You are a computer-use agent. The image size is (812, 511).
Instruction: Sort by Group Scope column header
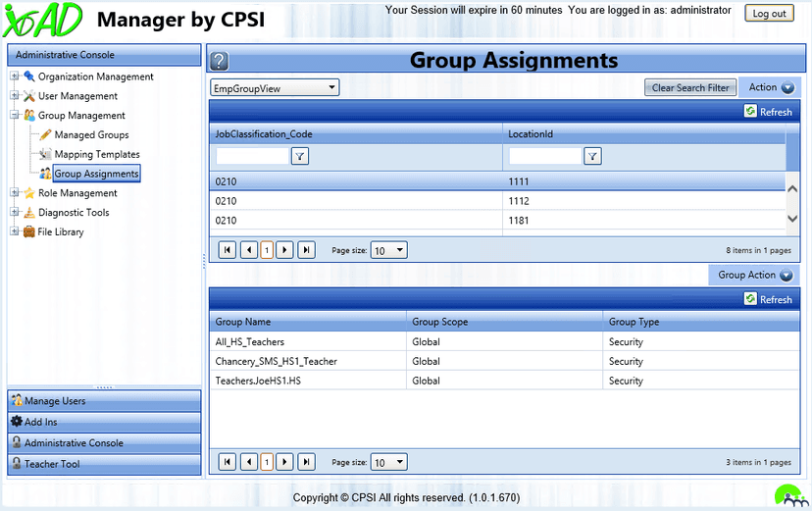point(439,322)
